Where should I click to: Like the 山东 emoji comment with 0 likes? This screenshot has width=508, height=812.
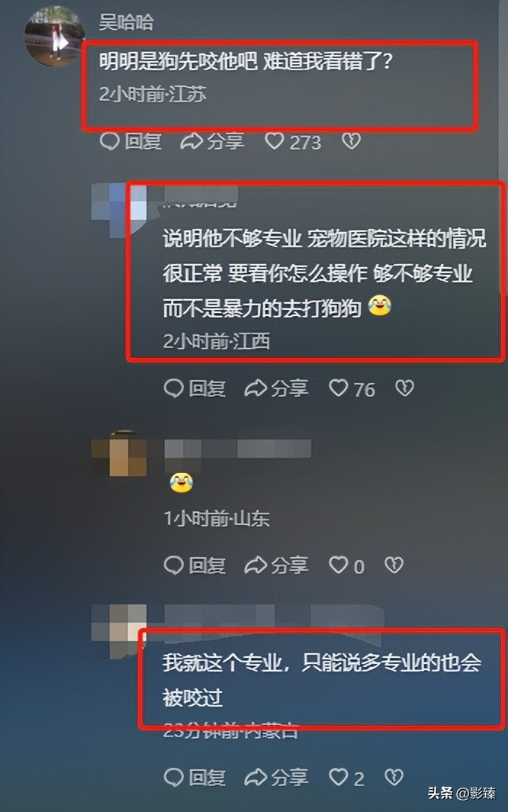pos(347,565)
